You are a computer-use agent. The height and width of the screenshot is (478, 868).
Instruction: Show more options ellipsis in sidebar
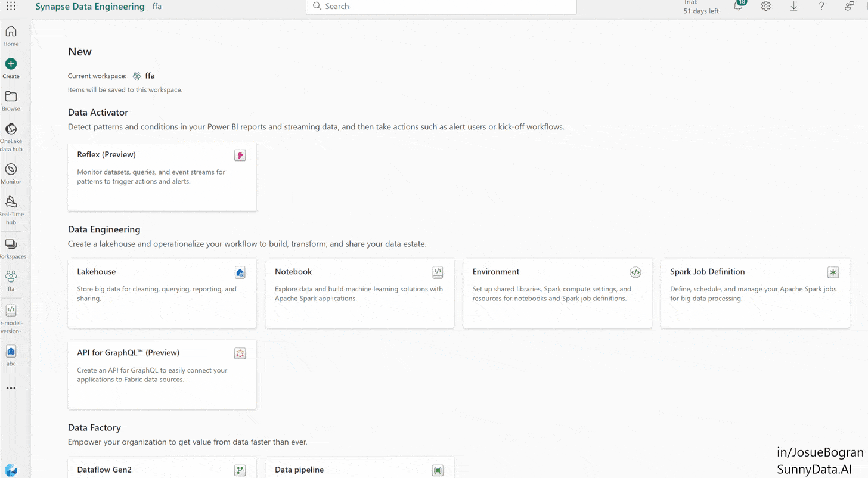[x=11, y=388]
